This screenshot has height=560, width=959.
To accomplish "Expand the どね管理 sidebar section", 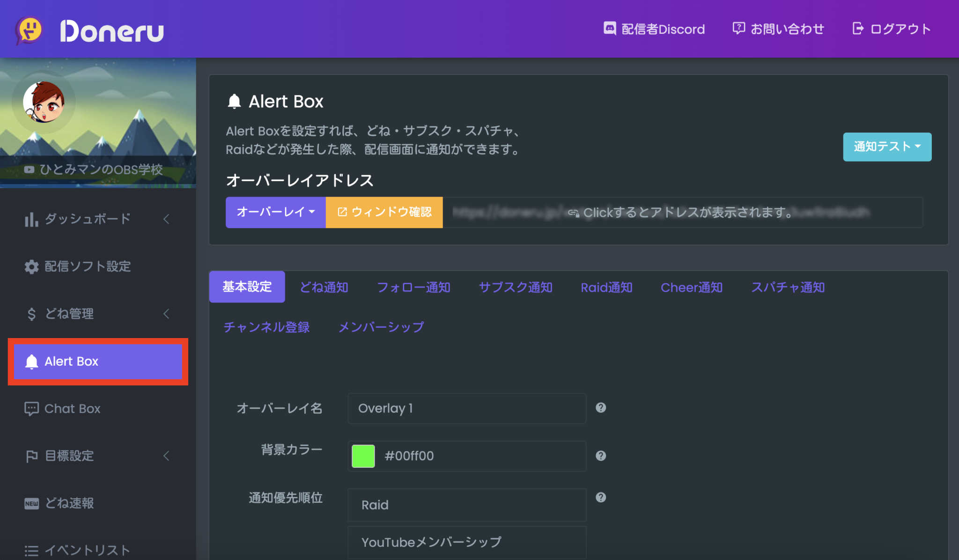I will (166, 314).
